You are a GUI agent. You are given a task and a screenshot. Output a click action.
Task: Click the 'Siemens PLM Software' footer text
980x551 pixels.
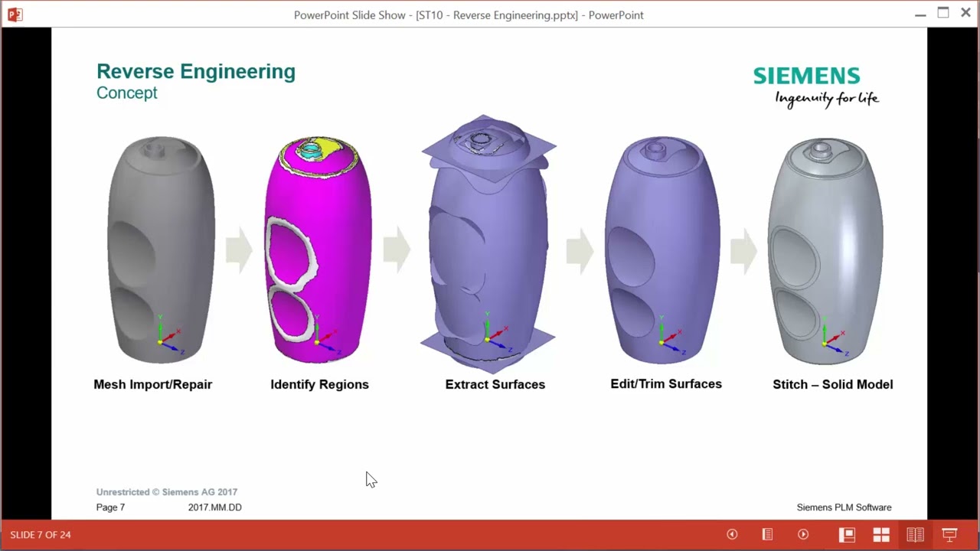point(844,507)
